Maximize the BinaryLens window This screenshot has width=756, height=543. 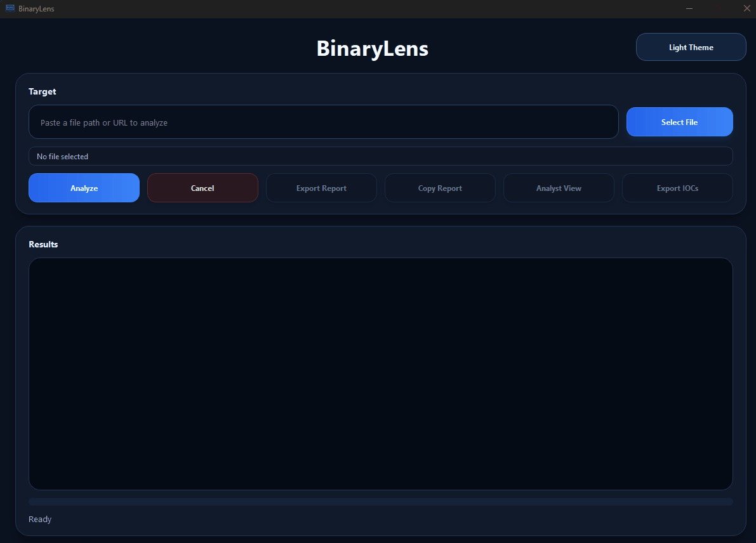pyautogui.click(x=718, y=8)
